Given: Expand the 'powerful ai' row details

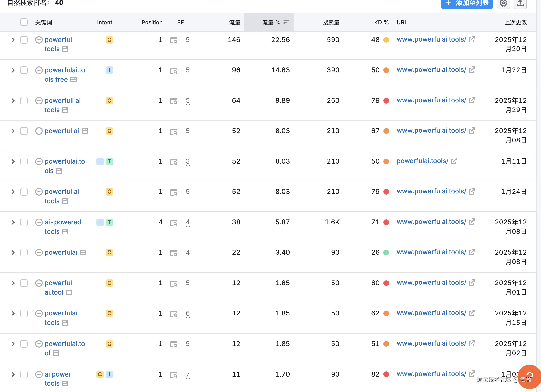Looking at the screenshot, I should point(13,131).
